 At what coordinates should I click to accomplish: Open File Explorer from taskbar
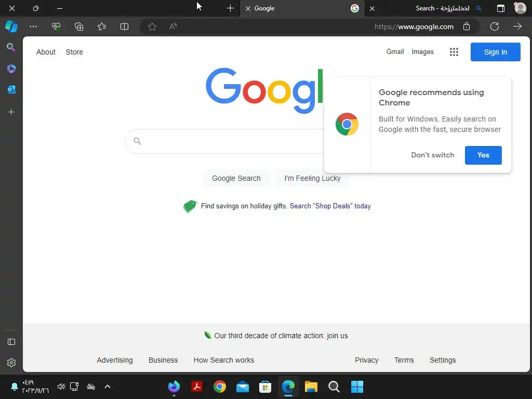click(x=311, y=387)
